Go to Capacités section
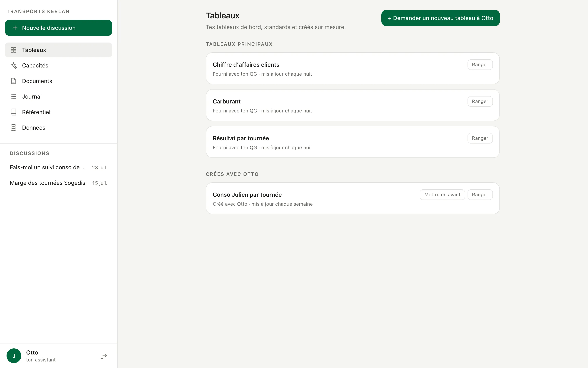Viewport: 588px width, 368px height. tap(59, 65)
